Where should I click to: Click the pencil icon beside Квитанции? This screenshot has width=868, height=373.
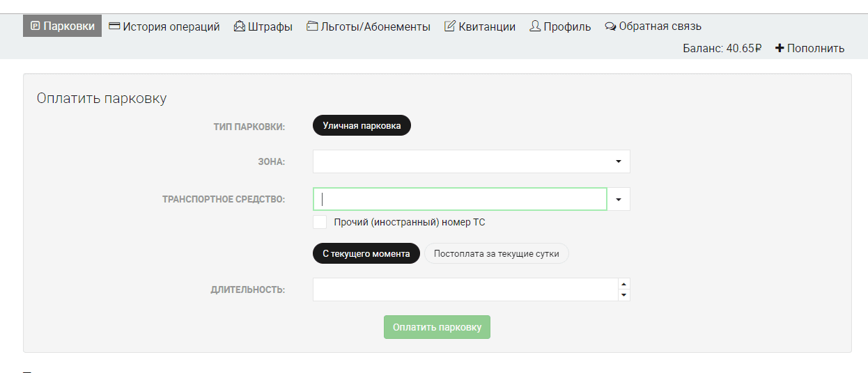(450, 26)
